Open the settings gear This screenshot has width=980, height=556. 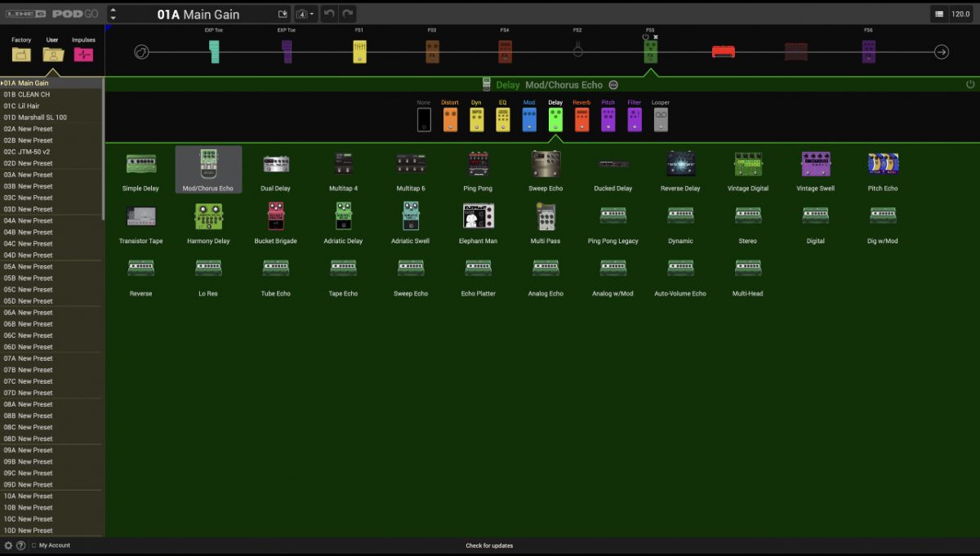pos(8,545)
